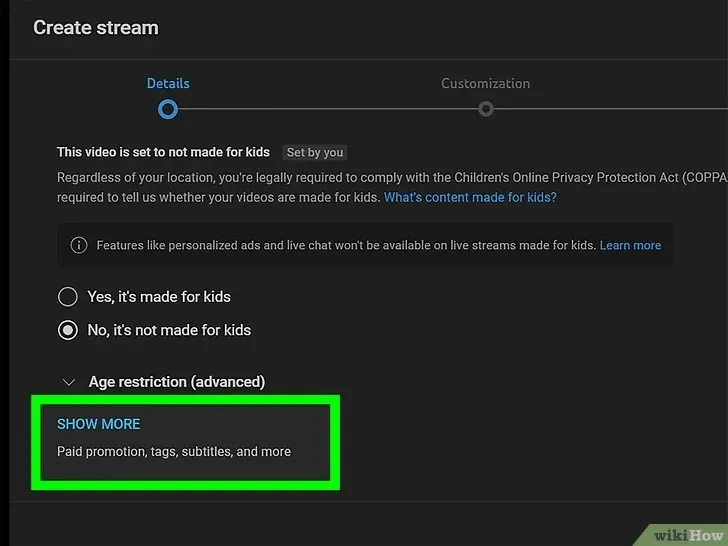Open the 'Learn more' link

(x=630, y=245)
